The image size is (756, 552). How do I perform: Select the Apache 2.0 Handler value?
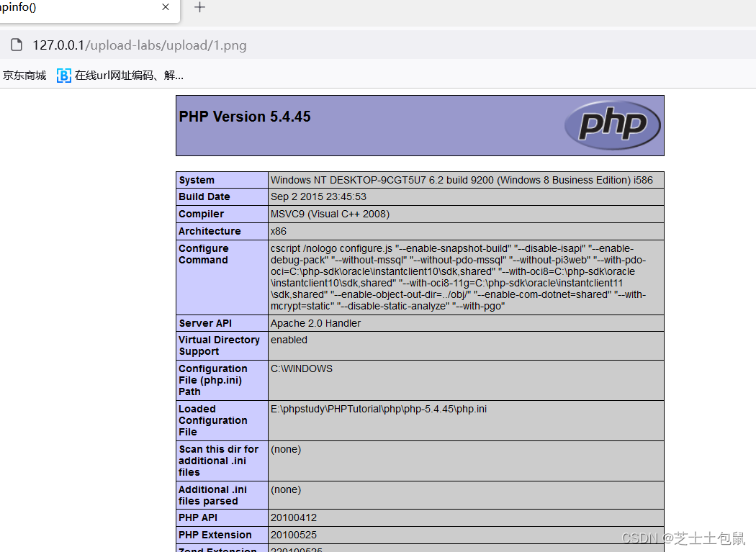point(315,323)
